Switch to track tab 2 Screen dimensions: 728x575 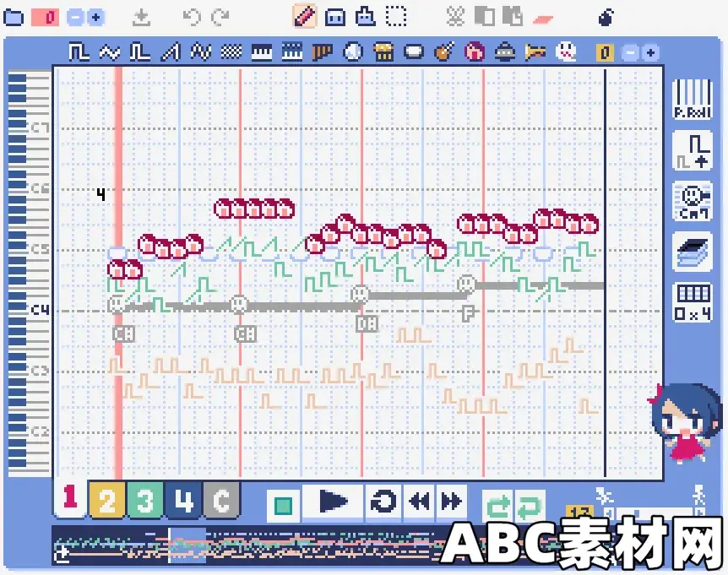(x=107, y=501)
